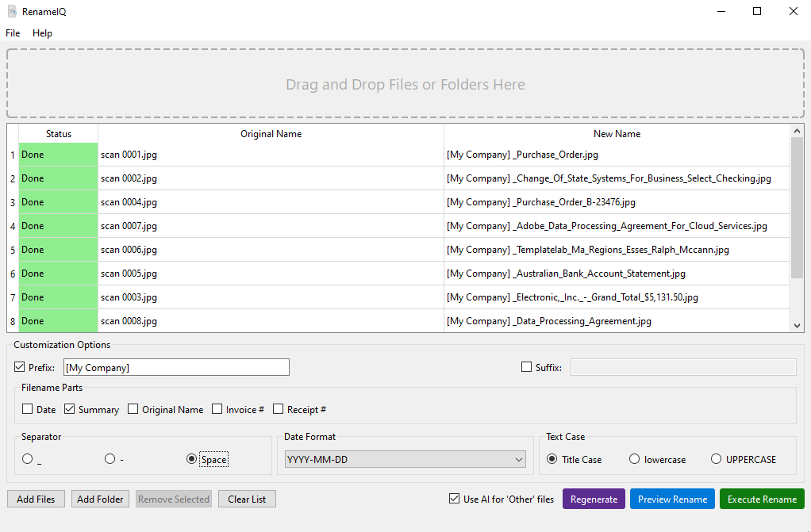
Task: Select the underscore separator option
Action: [28, 459]
